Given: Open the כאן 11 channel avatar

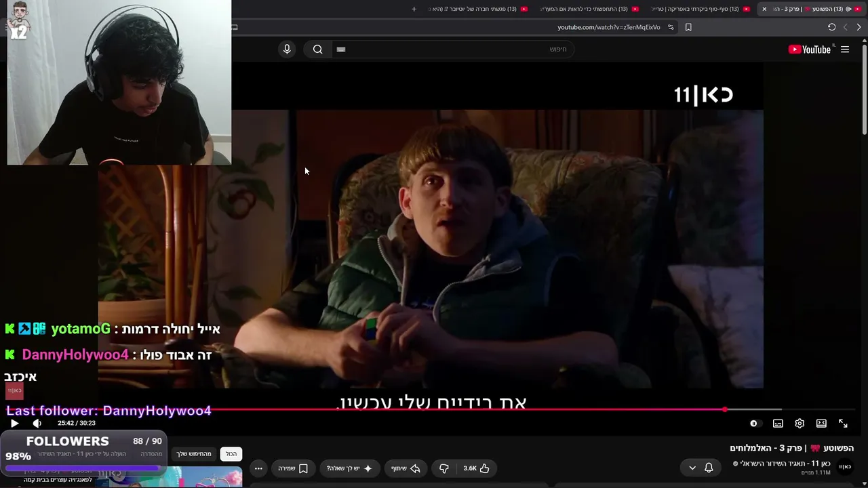Looking at the screenshot, I should click(x=845, y=467).
